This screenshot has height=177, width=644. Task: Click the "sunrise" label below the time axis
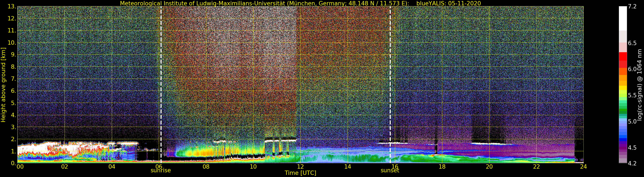161,171
